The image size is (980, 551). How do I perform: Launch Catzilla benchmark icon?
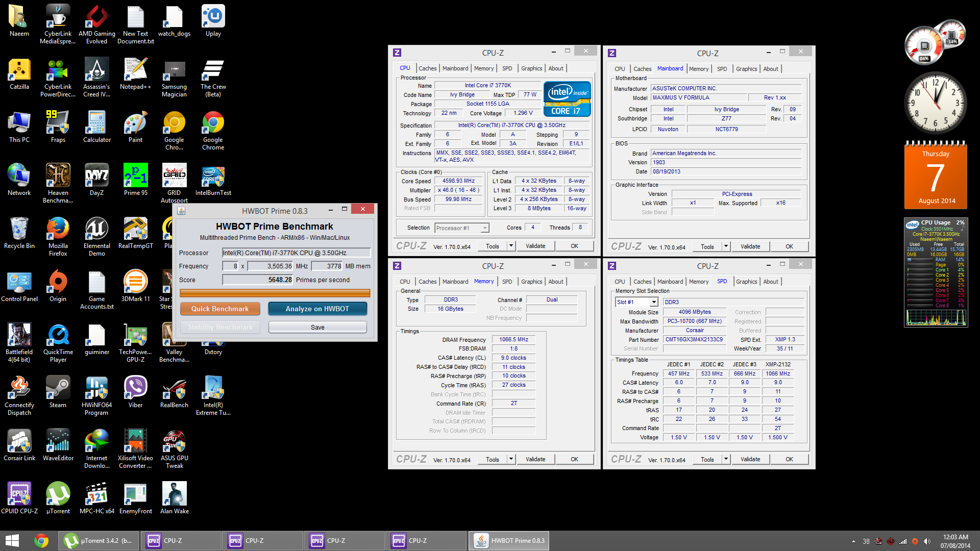pyautogui.click(x=19, y=74)
